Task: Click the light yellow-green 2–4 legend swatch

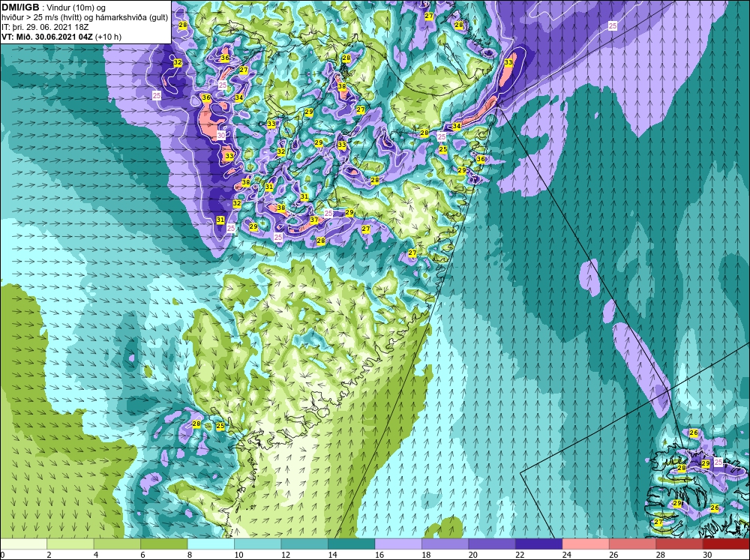Action: (70, 544)
